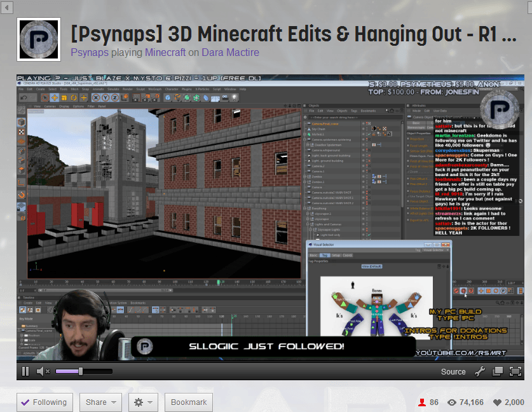Toggle the Y axis lock
The height and width of the screenshot is (412, 532).
[106, 98]
